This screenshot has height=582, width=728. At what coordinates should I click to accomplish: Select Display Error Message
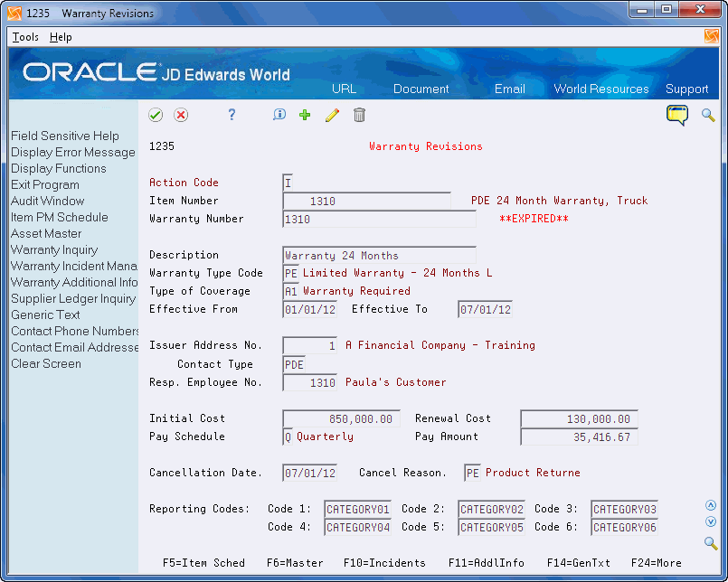coord(73,152)
